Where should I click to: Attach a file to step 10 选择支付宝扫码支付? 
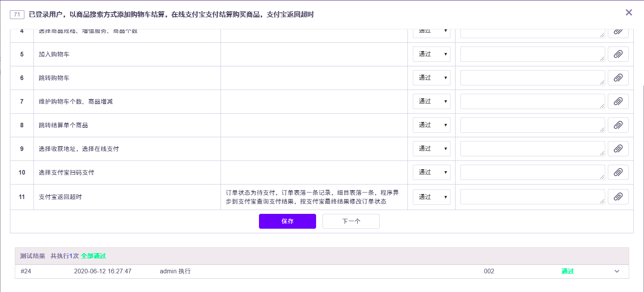[618, 172]
